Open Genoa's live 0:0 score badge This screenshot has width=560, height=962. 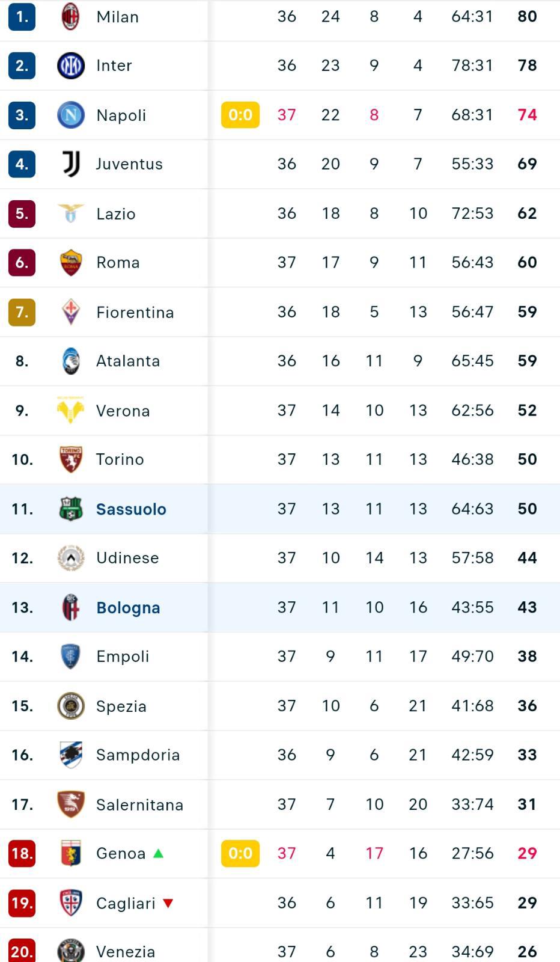[x=240, y=853]
